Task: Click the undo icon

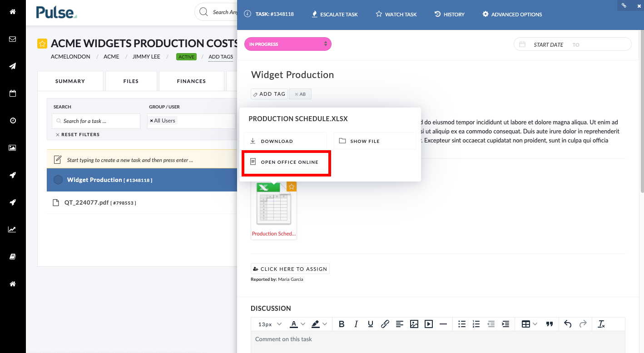Action: (568, 324)
